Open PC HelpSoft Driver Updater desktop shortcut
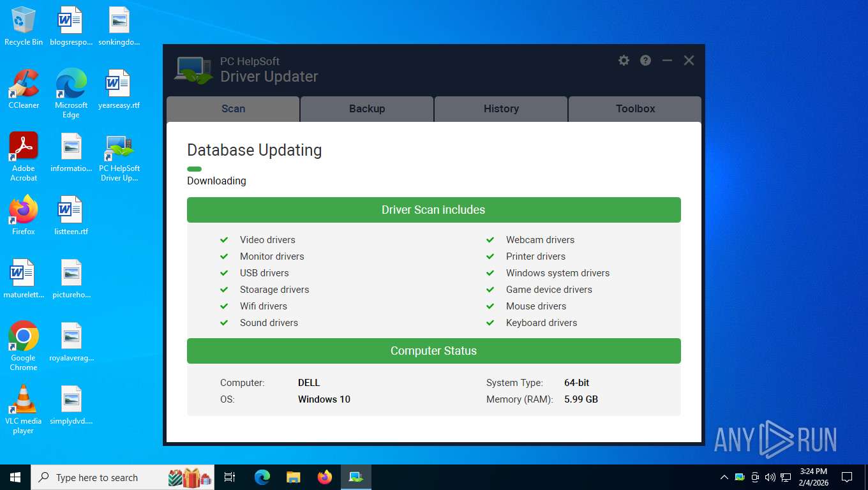Image resolution: width=868 pixels, height=490 pixels. [119, 157]
